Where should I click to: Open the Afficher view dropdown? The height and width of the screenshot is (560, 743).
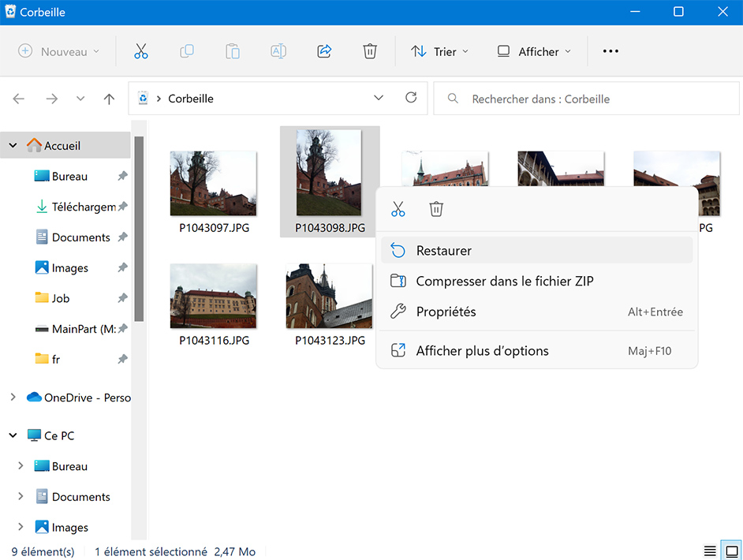(534, 51)
